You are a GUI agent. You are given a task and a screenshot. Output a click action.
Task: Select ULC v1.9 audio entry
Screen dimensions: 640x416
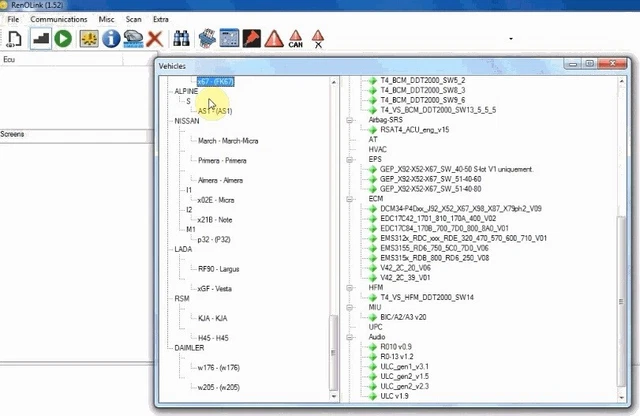[x=394, y=396]
